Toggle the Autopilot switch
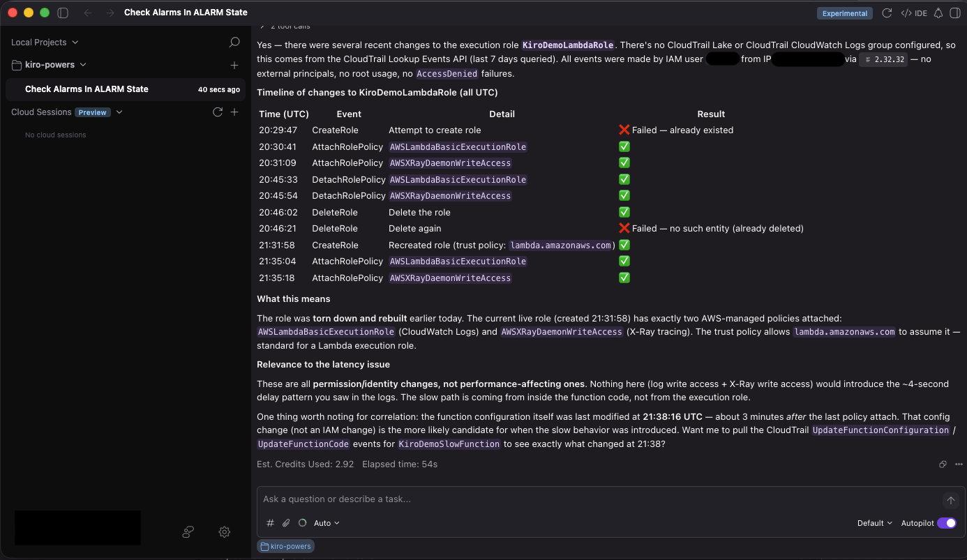The height and width of the screenshot is (560, 967). tap(947, 523)
